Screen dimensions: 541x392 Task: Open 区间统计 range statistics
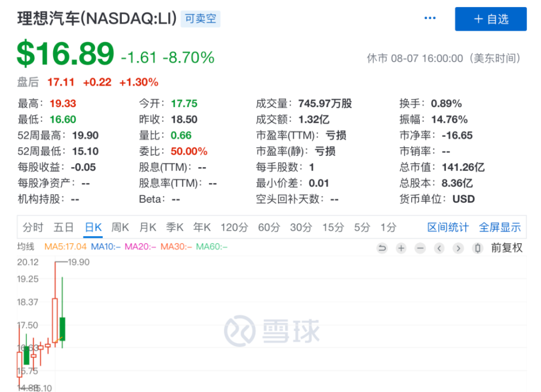(448, 228)
